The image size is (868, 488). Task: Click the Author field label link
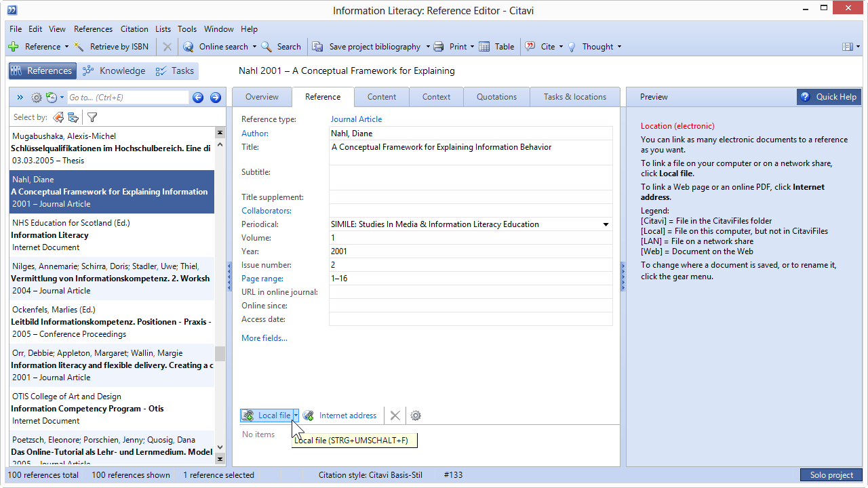(255, 134)
